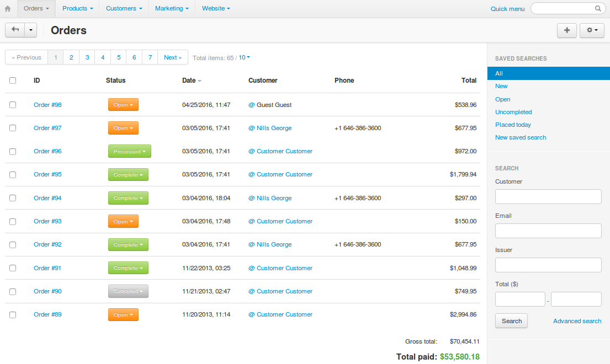Click the back arrow button
The image size is (610, 364).
coord(15,30)
